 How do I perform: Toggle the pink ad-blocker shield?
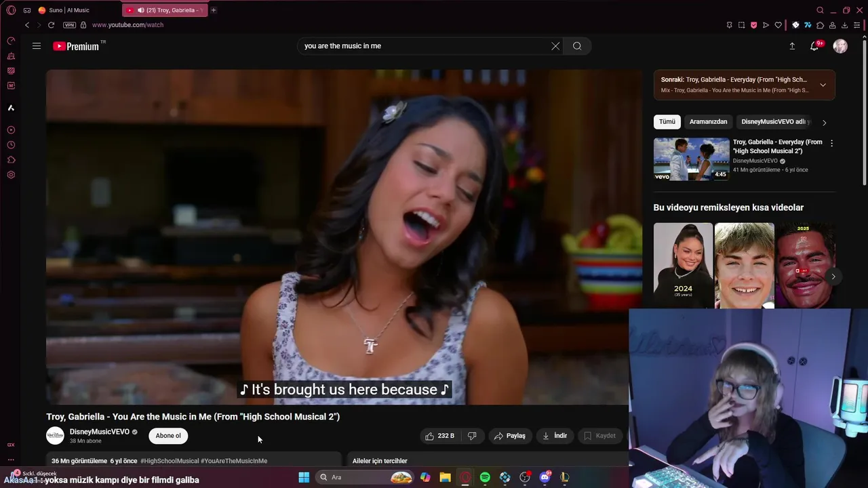pyautogui.click(x=753, y=25)
